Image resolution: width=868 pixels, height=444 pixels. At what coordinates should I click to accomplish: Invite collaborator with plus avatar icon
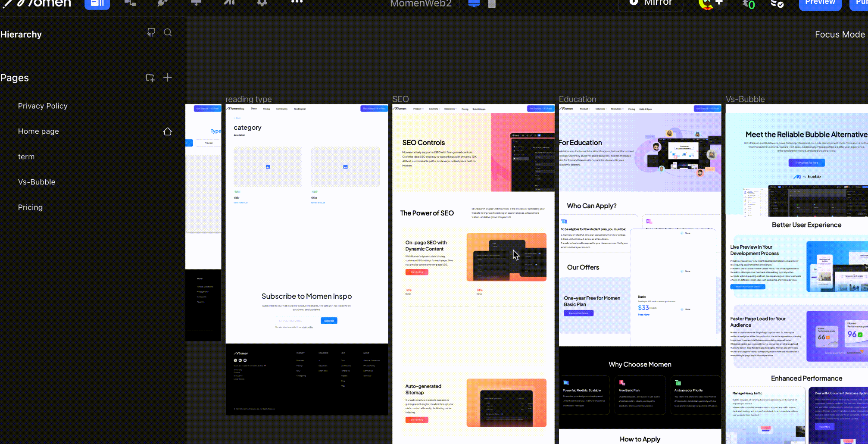point(719,3)
